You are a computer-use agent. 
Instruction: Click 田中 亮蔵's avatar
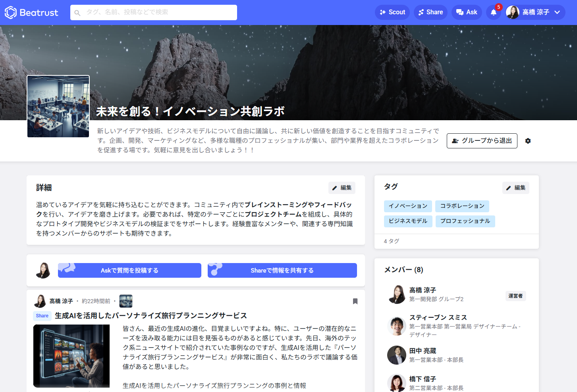[397, 355]
